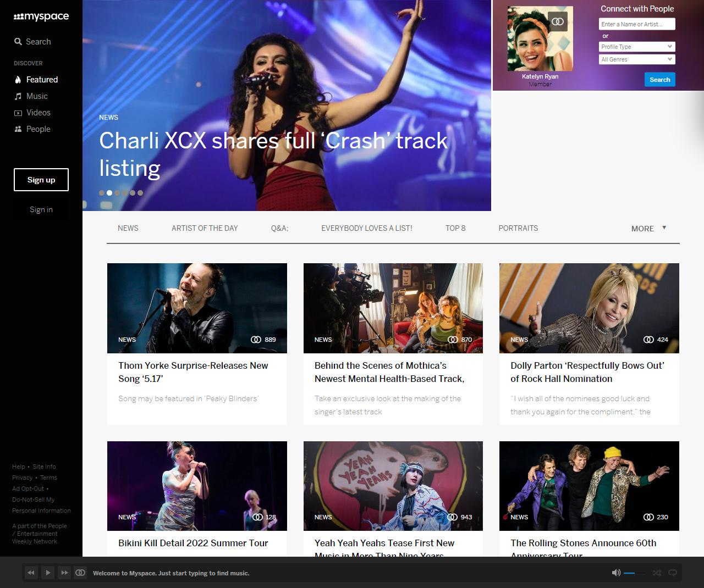Mute the player volume speaker
Viewport: 704px width, 588px height.
pos(616,573)
